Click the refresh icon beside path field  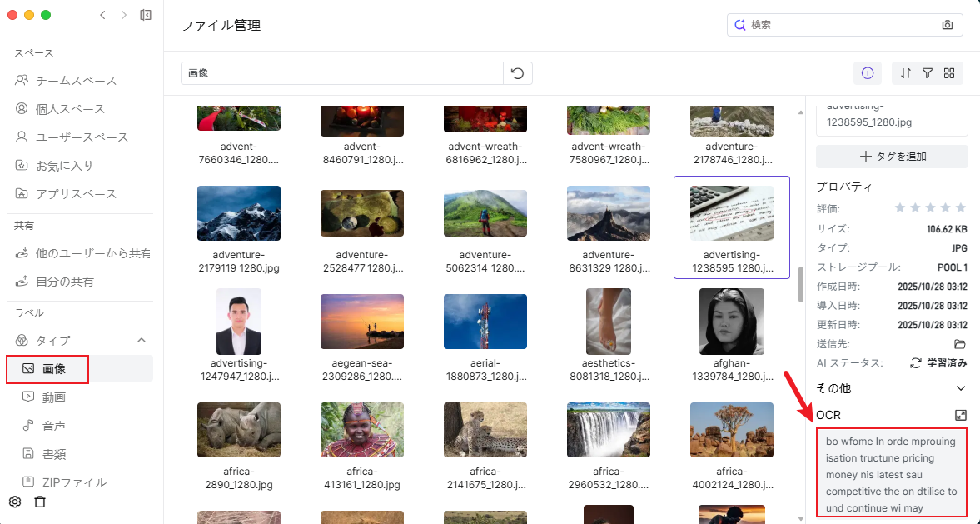tap(517, 73)
